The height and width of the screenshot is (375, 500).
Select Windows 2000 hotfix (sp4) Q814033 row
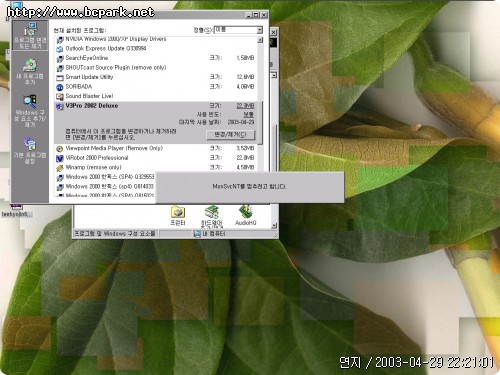point(106,186)
